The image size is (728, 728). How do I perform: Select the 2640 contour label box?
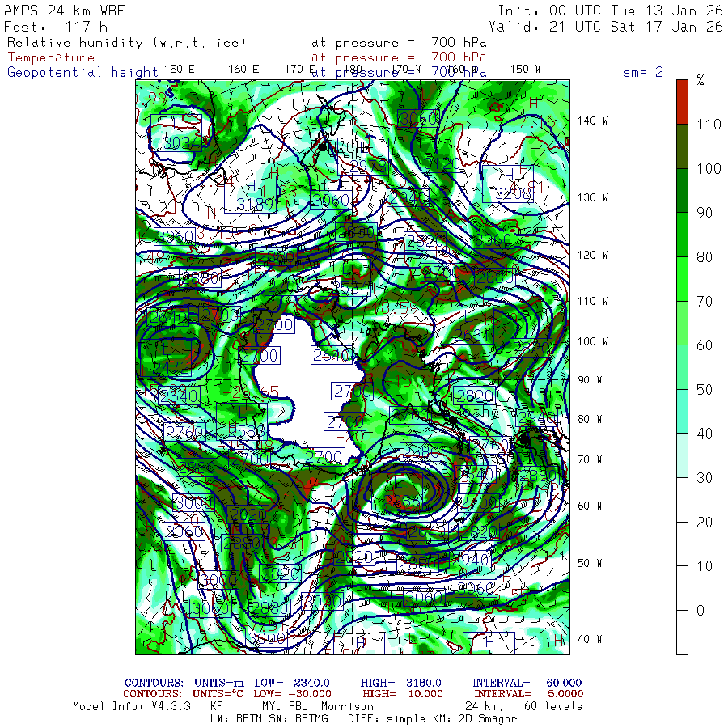pos(332,355)
